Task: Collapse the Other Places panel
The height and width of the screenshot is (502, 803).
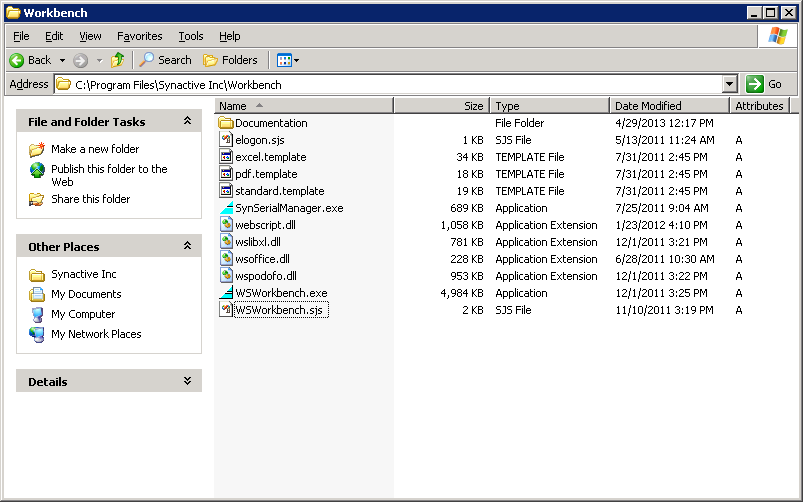Action: pos(187,246)
